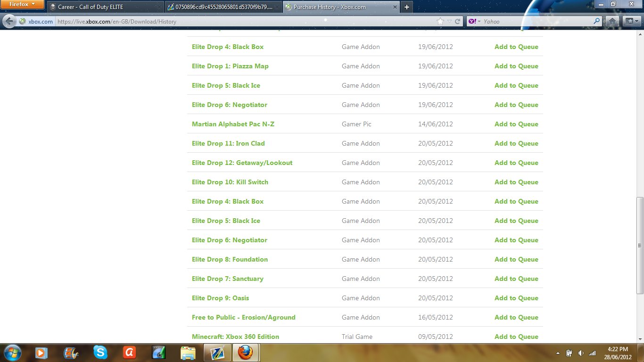This screenshot has width=644, height=362.
Task: Click the date 16/05/2012
Action: tap(435, 317)
